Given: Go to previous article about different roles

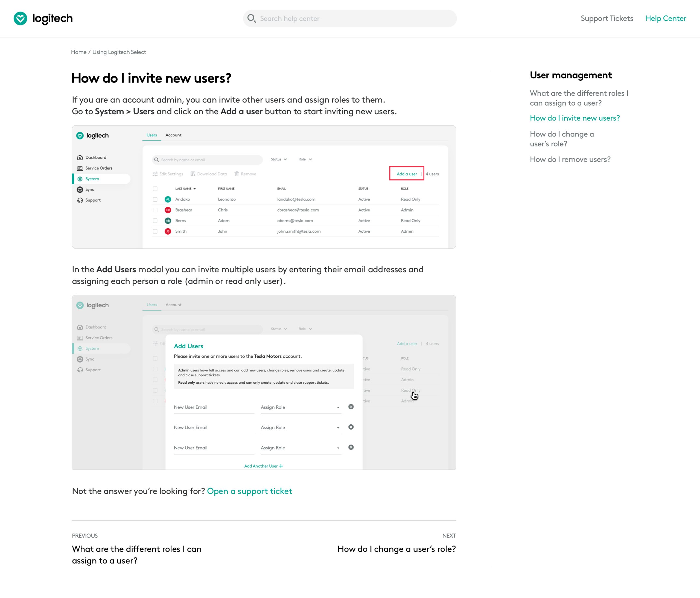Looking at the screenshot, I should 136,555.
